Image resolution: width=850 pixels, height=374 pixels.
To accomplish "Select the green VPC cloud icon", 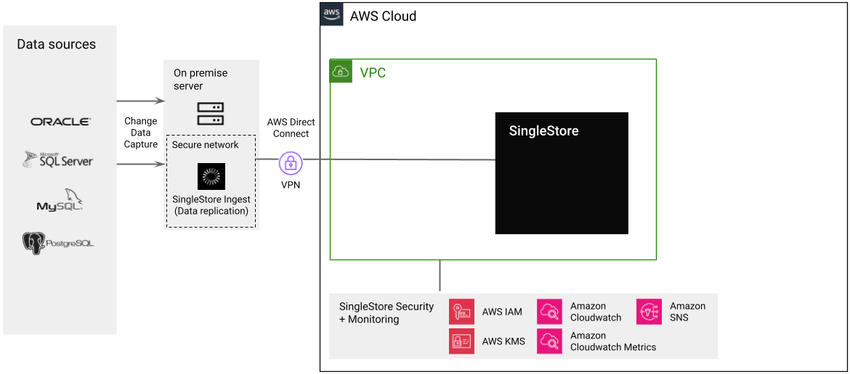I will (341, 72).
